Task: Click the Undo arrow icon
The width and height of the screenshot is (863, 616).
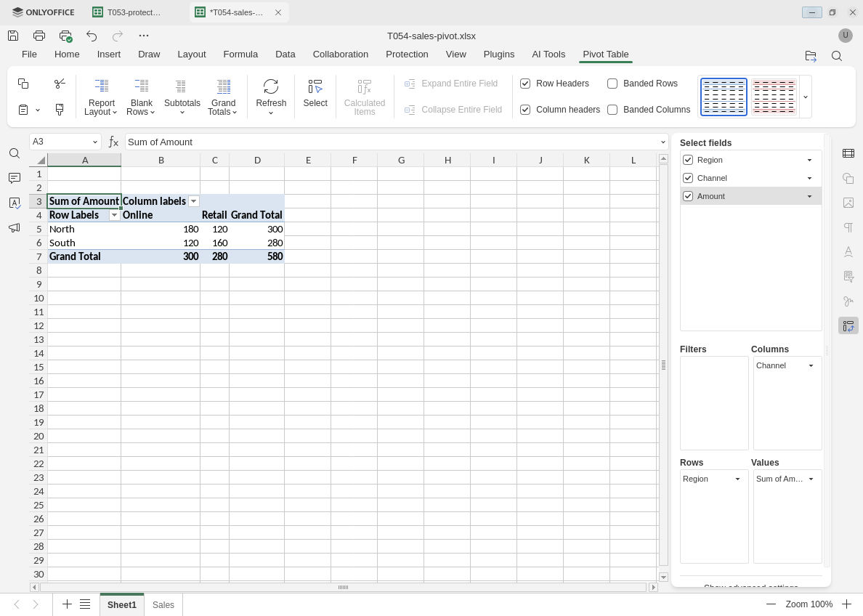Action: tap(92, 36)
